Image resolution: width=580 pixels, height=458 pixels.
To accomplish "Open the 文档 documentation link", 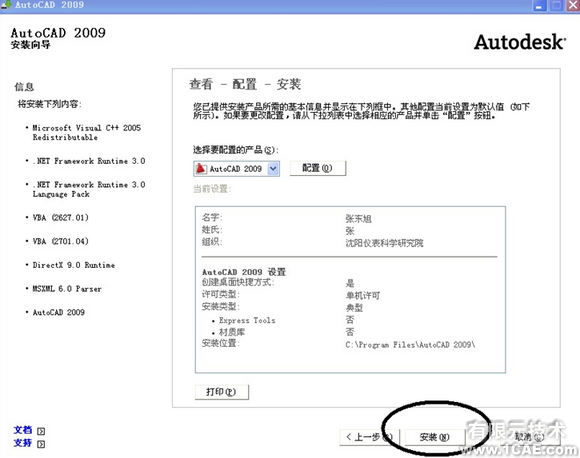I will 23,430.
